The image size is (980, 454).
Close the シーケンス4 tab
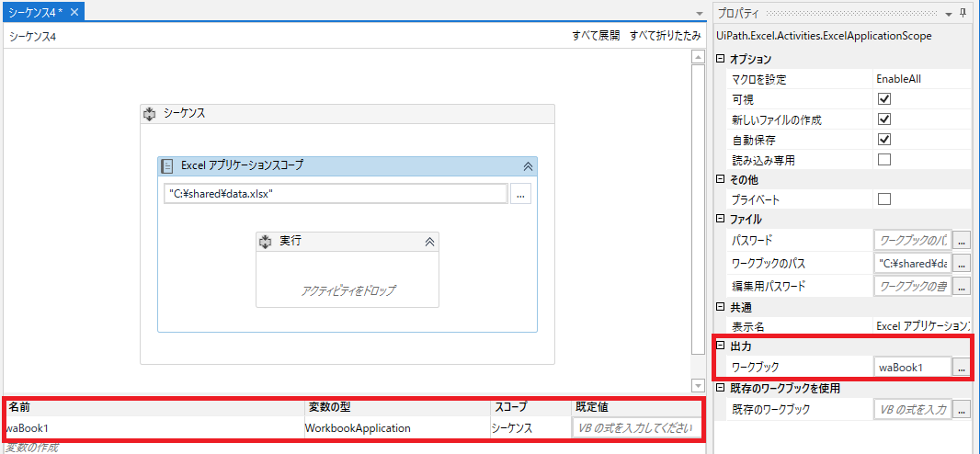(x=74, y=11)
